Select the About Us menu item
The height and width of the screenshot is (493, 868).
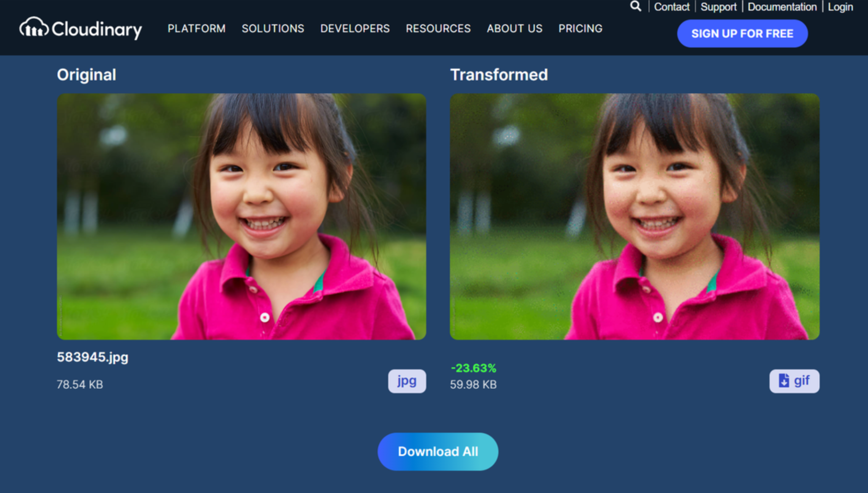515,29
